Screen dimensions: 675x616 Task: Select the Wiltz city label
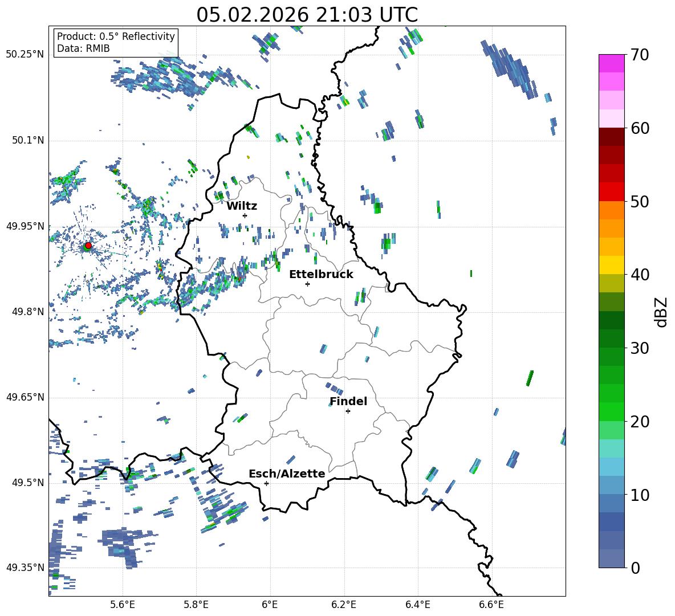click(x=242, y=206)
